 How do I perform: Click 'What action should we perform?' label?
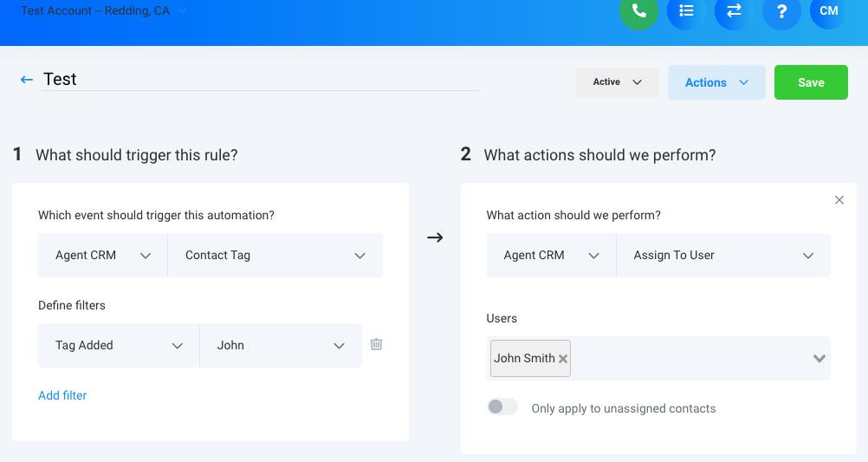[x=573, y=216]
